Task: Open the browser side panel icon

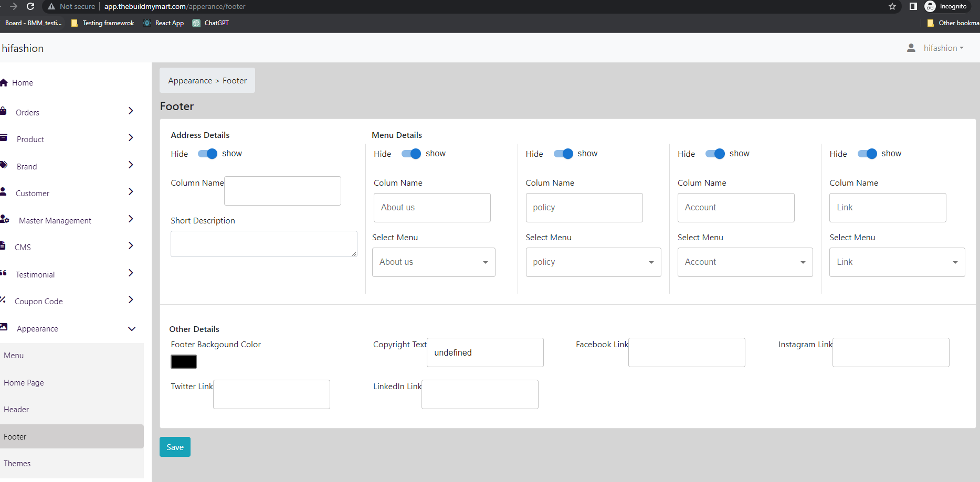Action: click(x=913, y=6)
